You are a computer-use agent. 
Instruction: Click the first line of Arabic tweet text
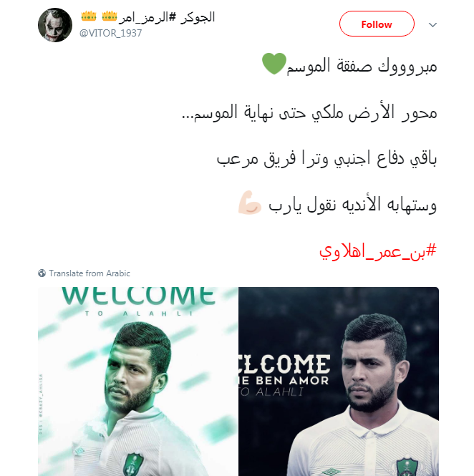tap(362, 66)
